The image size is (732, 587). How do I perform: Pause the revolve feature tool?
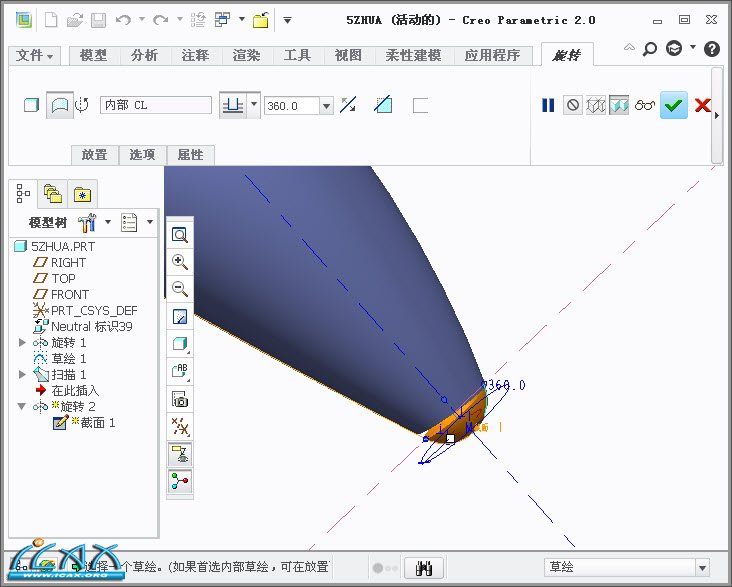point(548,105)
